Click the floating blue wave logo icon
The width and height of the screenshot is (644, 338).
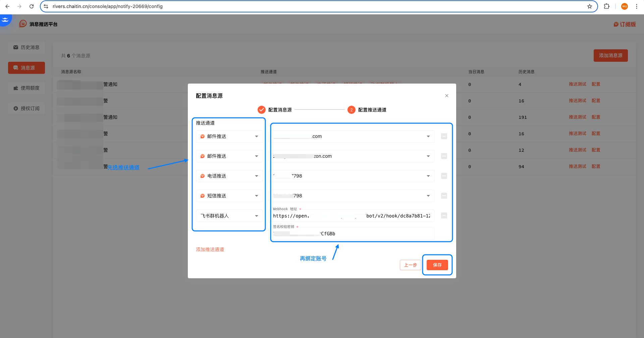coord(5,19)
